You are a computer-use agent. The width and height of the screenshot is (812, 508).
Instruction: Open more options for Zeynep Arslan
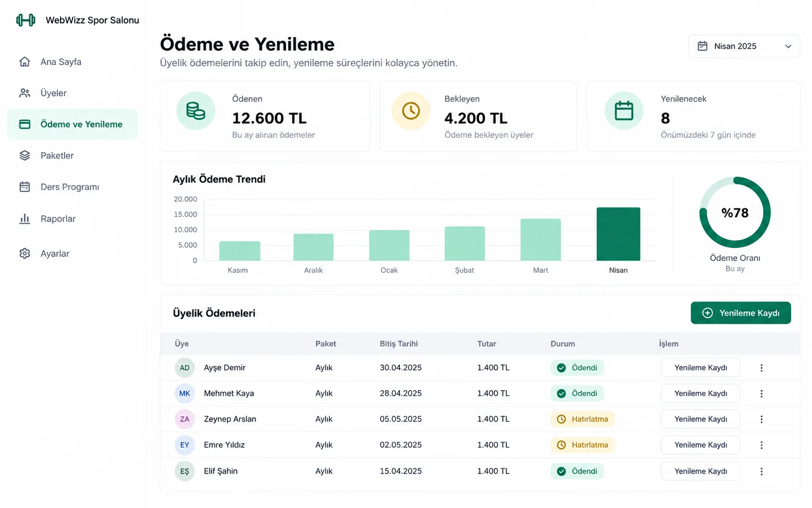point(761,419)
